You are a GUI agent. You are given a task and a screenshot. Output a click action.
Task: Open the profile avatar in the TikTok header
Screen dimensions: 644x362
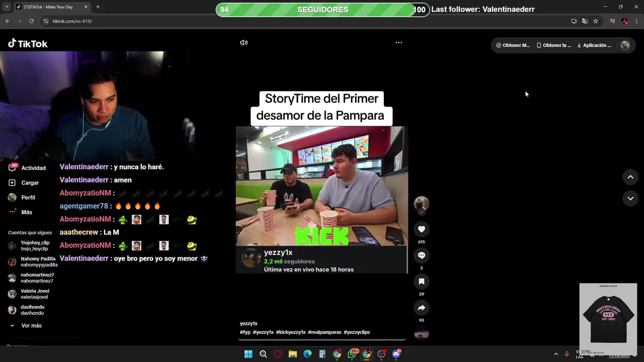pyautogui.click(x=625, y=45)
